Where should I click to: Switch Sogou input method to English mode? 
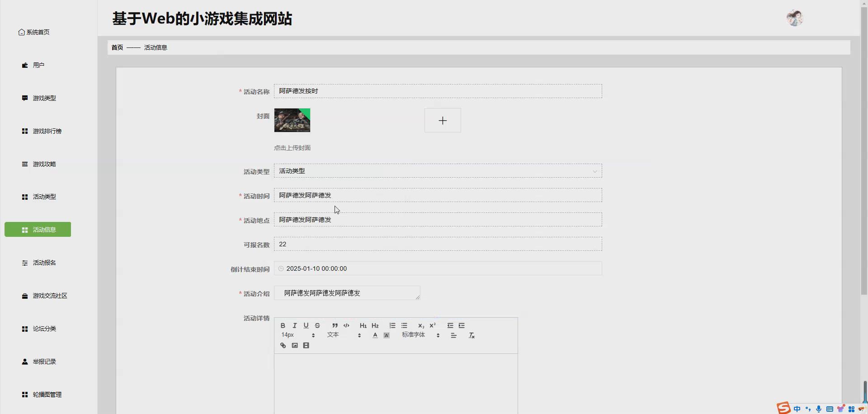pos(797,408)
